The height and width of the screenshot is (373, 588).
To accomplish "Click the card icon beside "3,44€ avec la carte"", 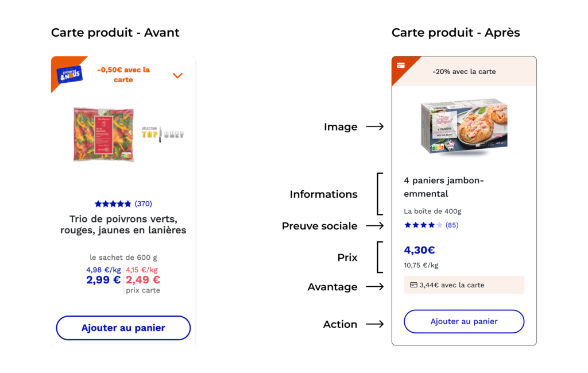I will coord(413,284).
